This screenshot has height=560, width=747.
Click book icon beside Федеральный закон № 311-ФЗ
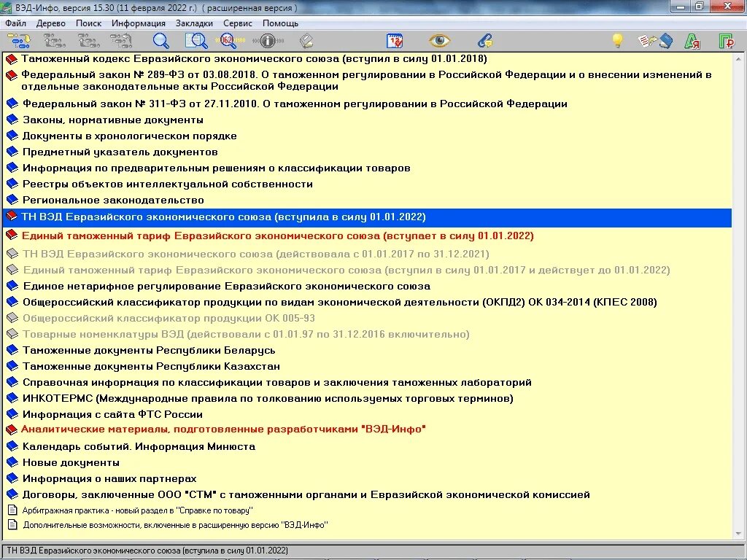12,104
